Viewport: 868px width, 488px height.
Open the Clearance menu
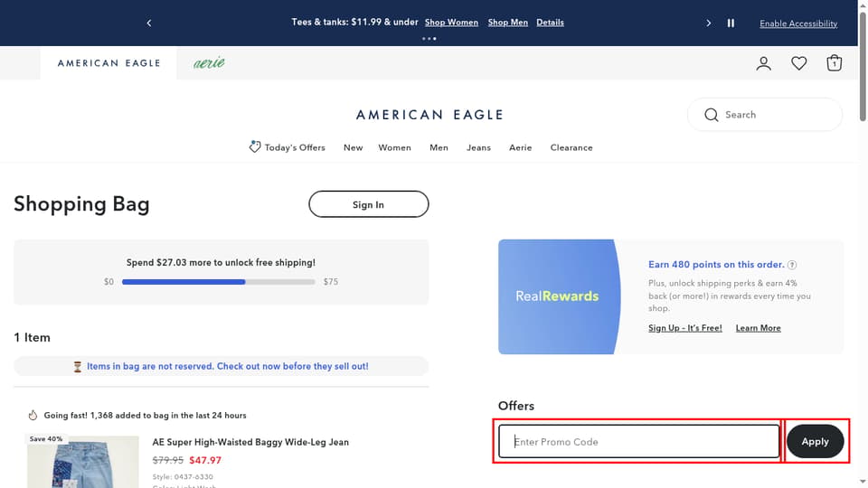[571, 147]
